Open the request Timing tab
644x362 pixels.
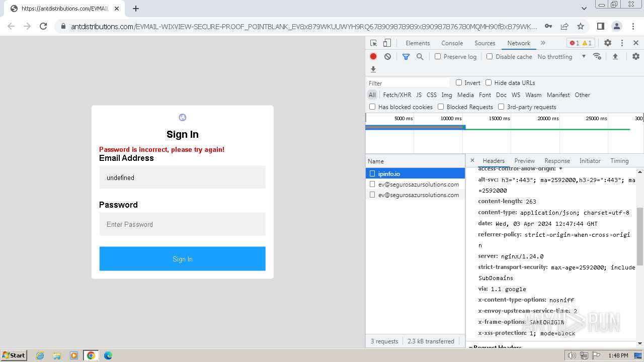click(x=619, y=161)
